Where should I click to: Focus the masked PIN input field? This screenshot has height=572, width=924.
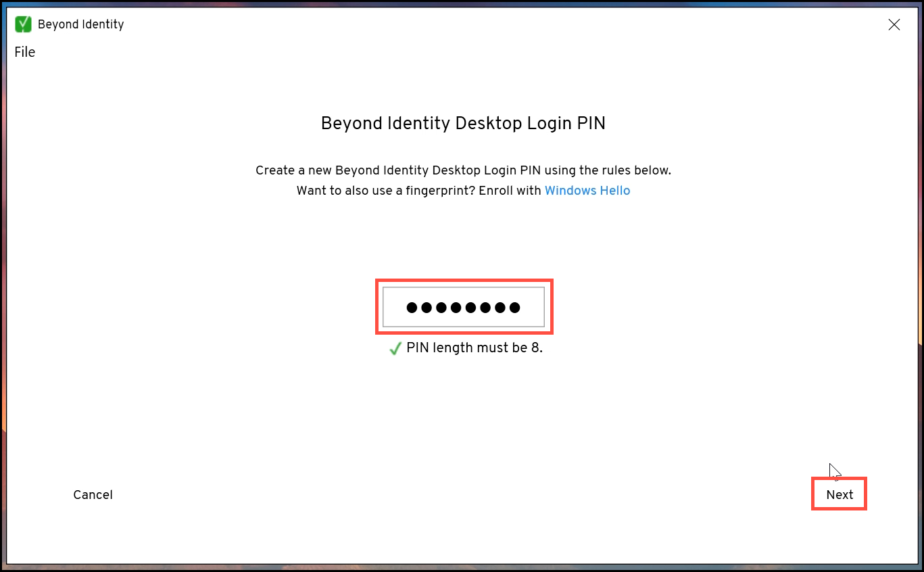point(464,307)
